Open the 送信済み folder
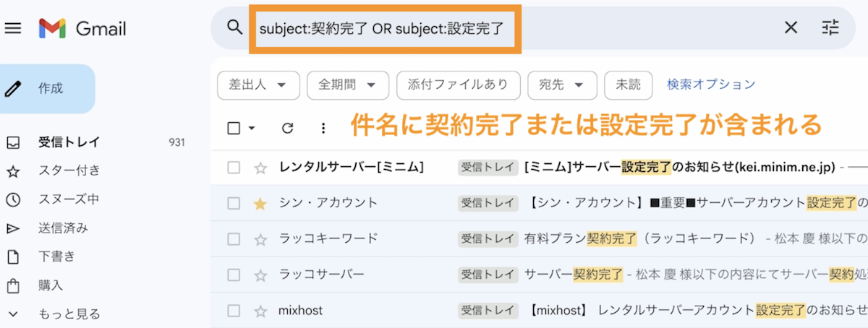 (63, 228)
